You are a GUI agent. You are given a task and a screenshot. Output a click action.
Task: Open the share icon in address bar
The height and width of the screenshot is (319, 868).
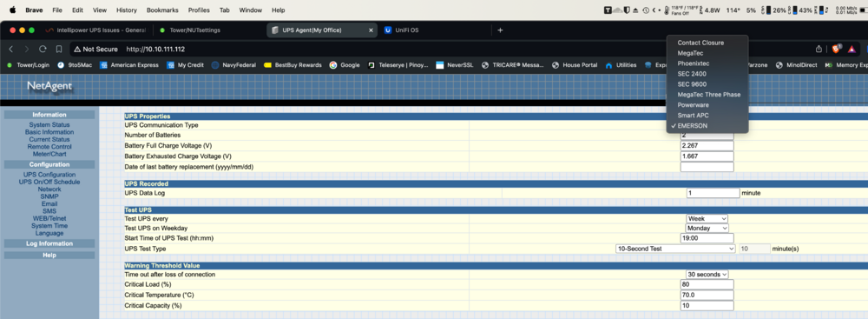(819, 49)
